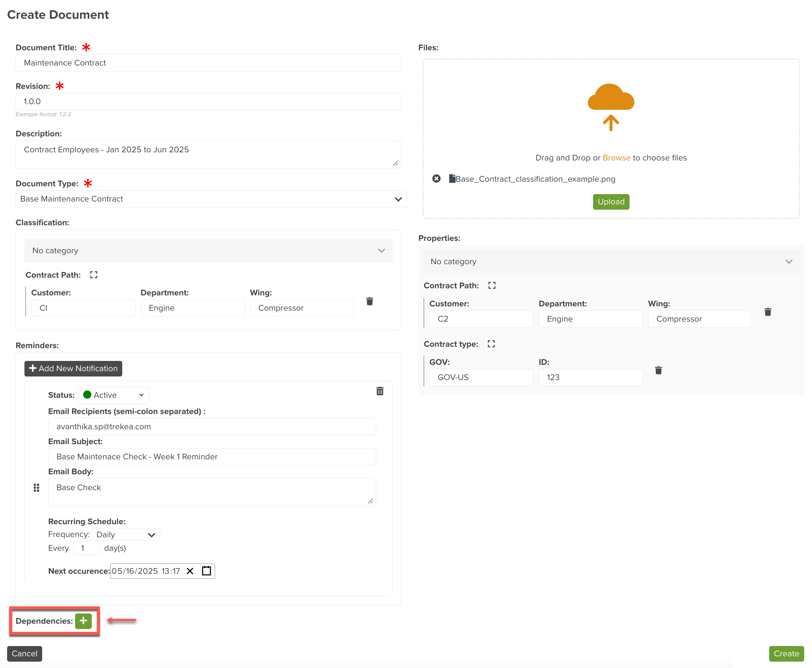The width and height of the screenshot is (812, 668).
Task: Delete Properties contract path row trash icon
Action: 767,312
